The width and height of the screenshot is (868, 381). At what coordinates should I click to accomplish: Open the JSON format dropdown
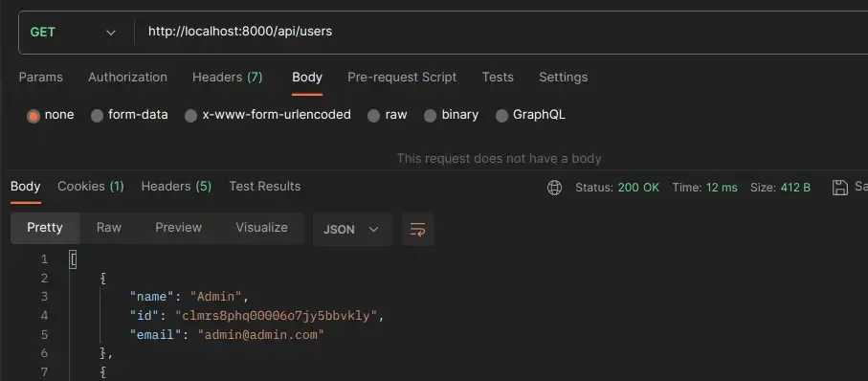(x=352, y=229)
